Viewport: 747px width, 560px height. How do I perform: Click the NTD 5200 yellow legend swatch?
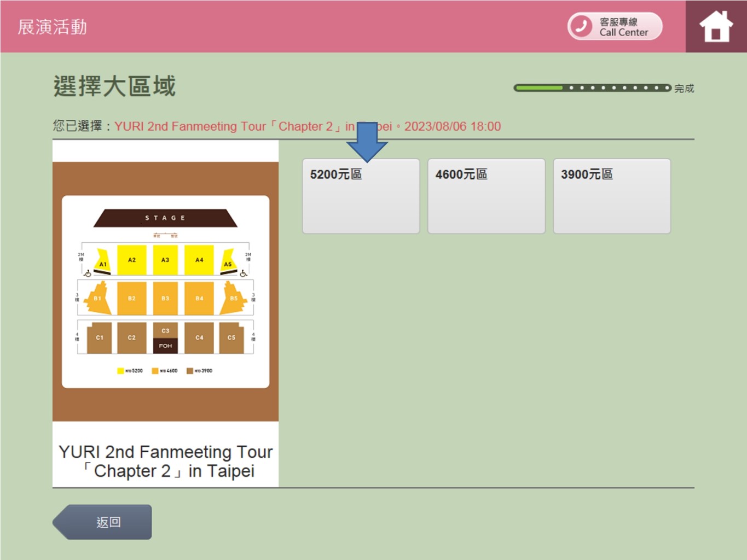(120, 370)
